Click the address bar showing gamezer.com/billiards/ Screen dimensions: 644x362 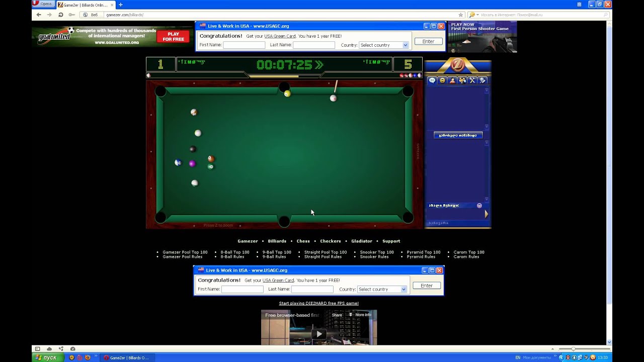click(x=272, y=15)
